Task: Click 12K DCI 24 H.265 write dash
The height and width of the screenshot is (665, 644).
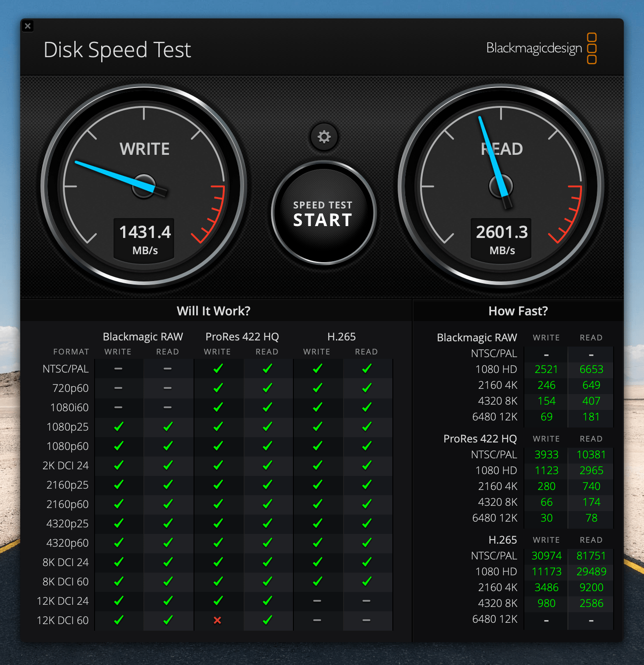Action: [x=317, y=601]
